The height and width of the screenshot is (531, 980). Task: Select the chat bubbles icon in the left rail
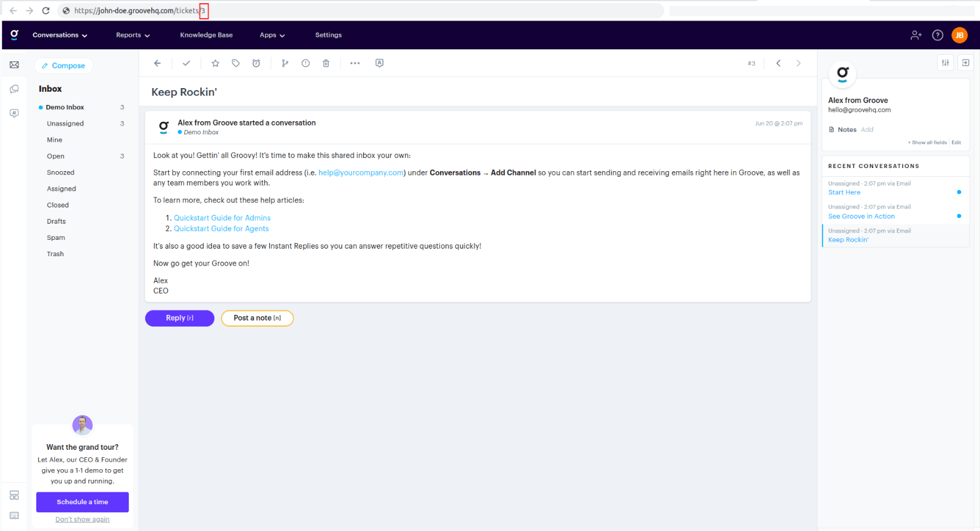point(14,89)
